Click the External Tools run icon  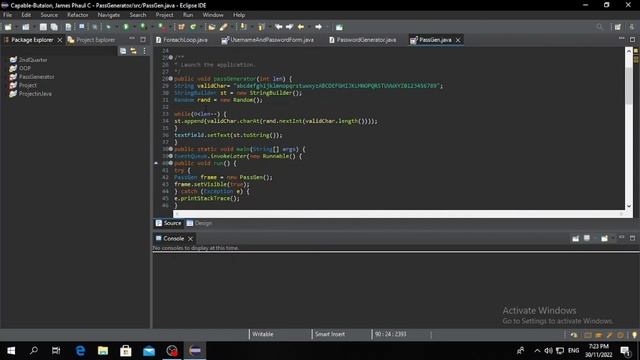pos(161,27)
